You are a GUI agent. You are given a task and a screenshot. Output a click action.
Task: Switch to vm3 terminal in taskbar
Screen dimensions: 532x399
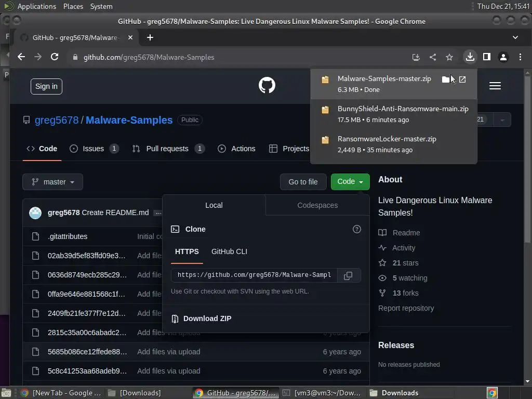[322, 393]
